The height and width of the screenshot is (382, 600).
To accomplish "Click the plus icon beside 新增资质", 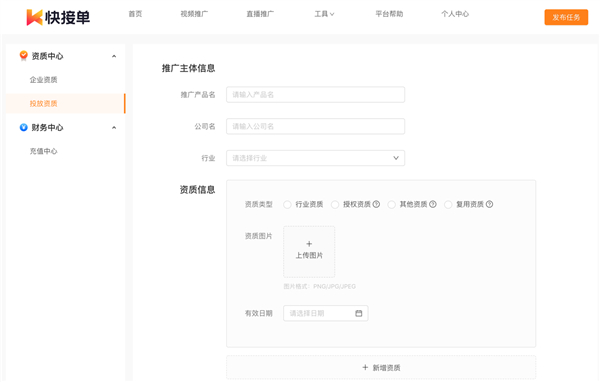I will pyautogui.click(x=365, y=367).
